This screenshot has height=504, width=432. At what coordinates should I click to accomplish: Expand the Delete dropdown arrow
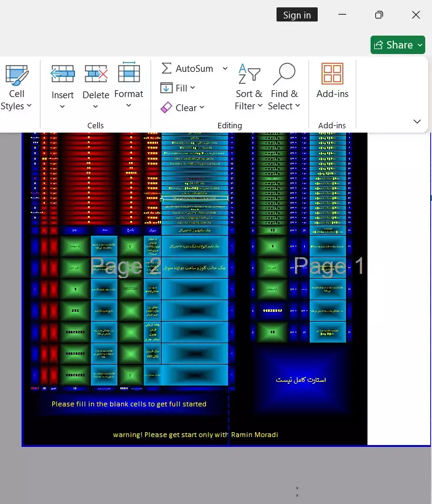[x=96, y=107]
